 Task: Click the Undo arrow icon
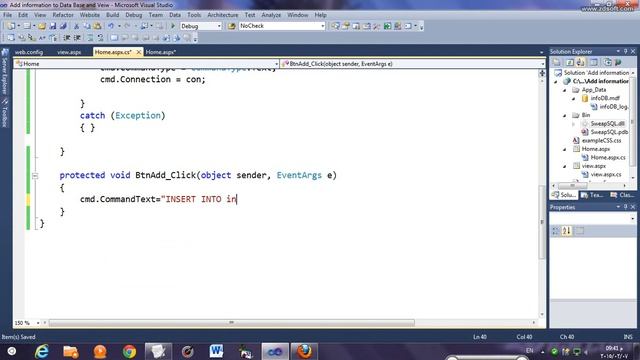111,26
